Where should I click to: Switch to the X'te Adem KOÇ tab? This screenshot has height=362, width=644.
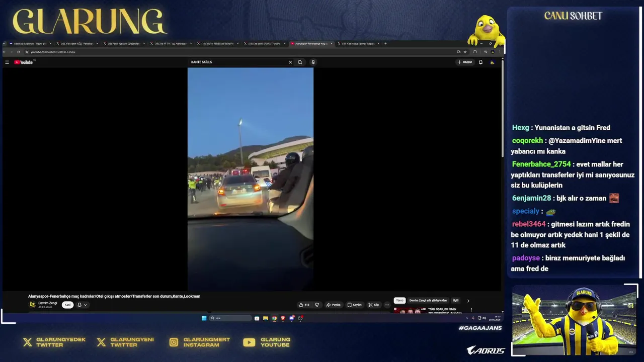(76, 44)
